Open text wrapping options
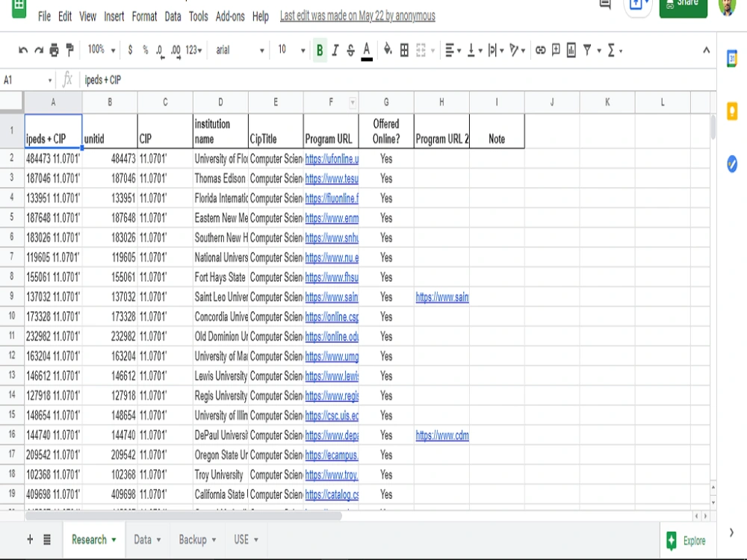 (495, 50)
